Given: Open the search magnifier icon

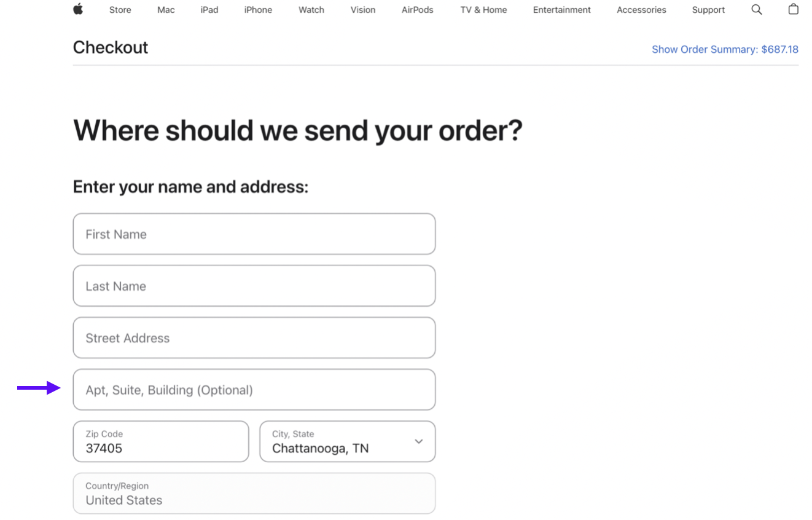Looking at the screenshot, I should [x=757, y=9].
